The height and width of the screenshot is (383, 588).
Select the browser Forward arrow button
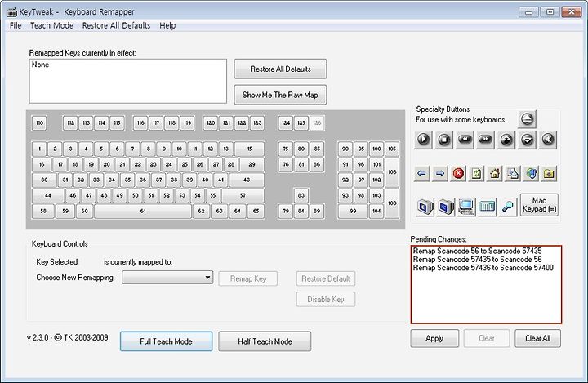pyautogui.click(x=440, y=174)
